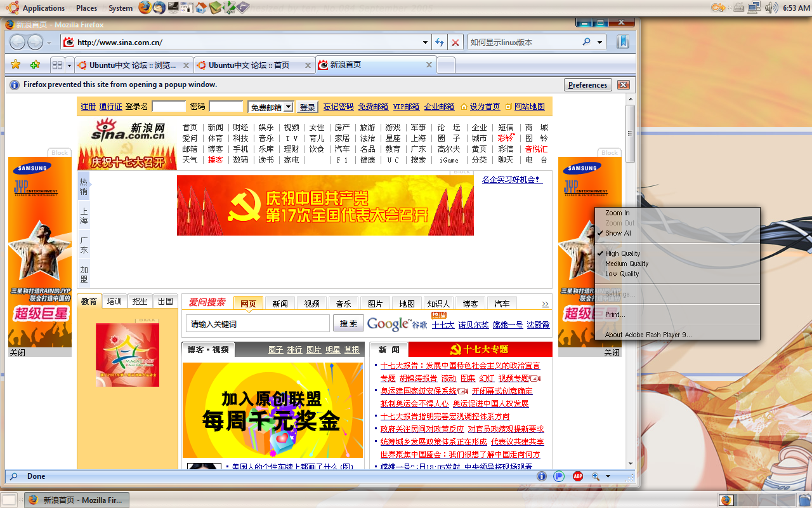Image resolution: width=812 pixels, height=508 pixels.
Task: Click the browser Back button
Action: (18, 43)
